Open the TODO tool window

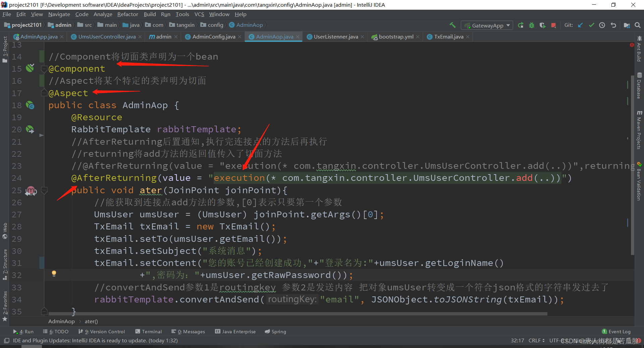(56, 332)
